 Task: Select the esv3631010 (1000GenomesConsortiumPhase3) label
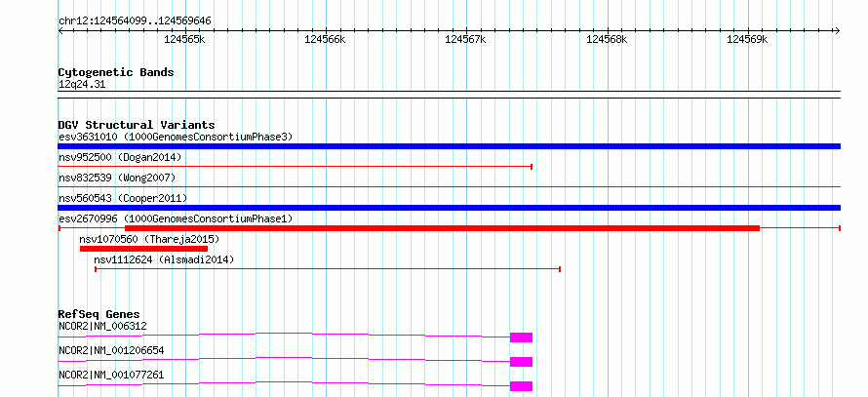[176, 137]
